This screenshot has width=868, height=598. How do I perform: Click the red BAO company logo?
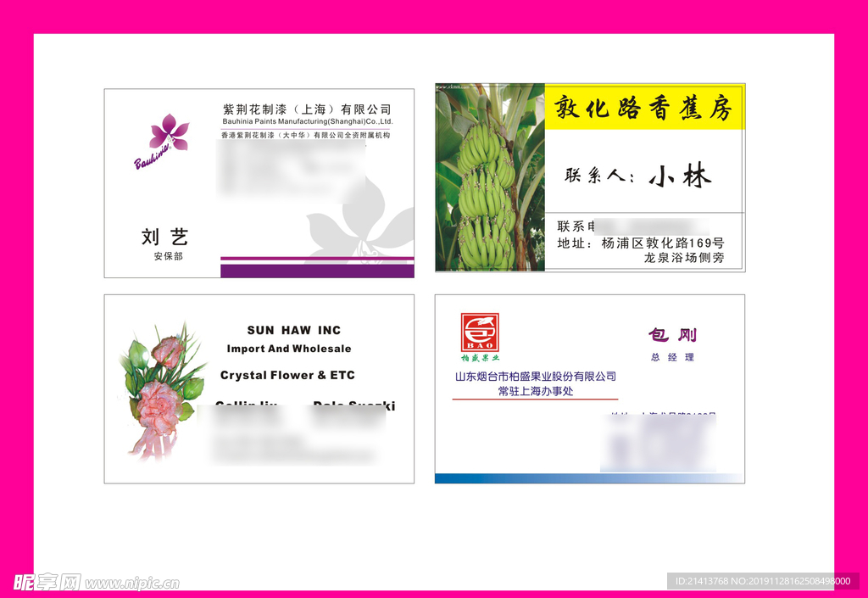[480, 333]
